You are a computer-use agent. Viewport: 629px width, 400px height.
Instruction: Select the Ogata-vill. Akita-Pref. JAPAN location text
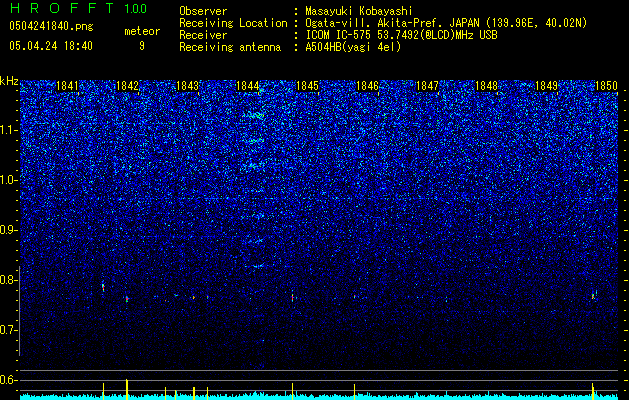click(446, 23)
